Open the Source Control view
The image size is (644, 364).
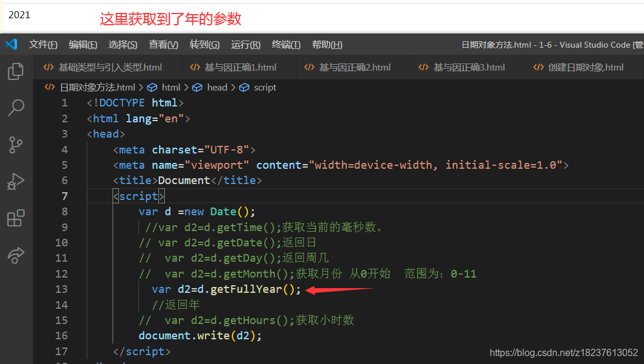[x=16, y=145]
